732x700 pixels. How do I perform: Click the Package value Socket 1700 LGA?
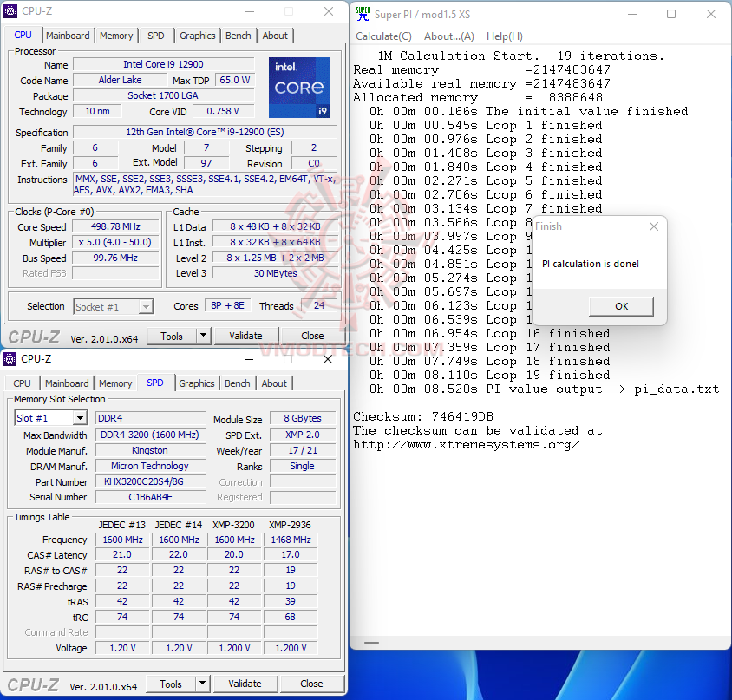[x=164, y=95]
